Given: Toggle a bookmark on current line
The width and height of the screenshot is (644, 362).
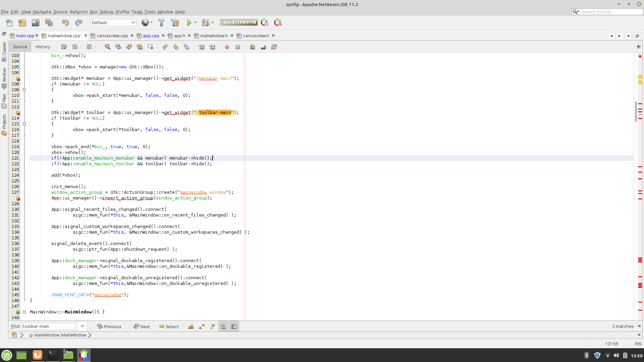Looking at the screenshot, I should point(187,47).
